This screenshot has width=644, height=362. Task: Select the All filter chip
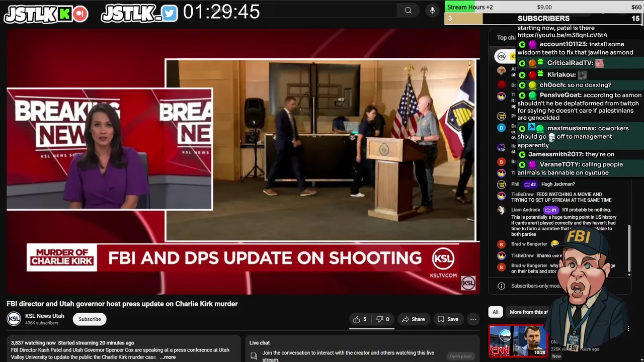point(495,312)
